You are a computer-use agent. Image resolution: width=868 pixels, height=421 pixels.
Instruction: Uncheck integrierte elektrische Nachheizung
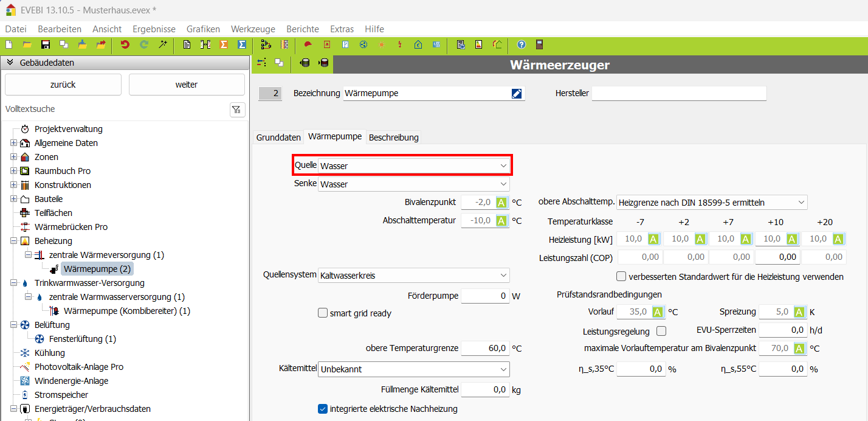point(323,409)
